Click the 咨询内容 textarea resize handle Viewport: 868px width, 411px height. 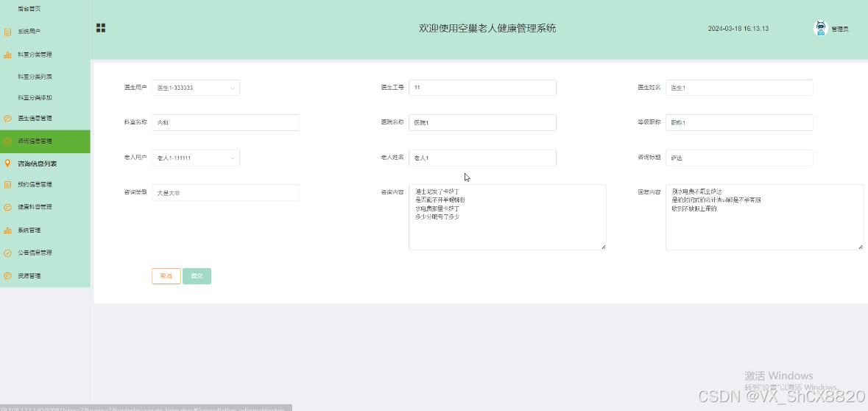coord(604,247)
